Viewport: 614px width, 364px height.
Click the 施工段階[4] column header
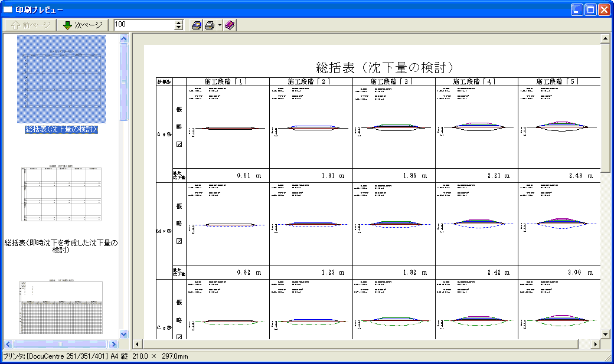tap(475, 81)
